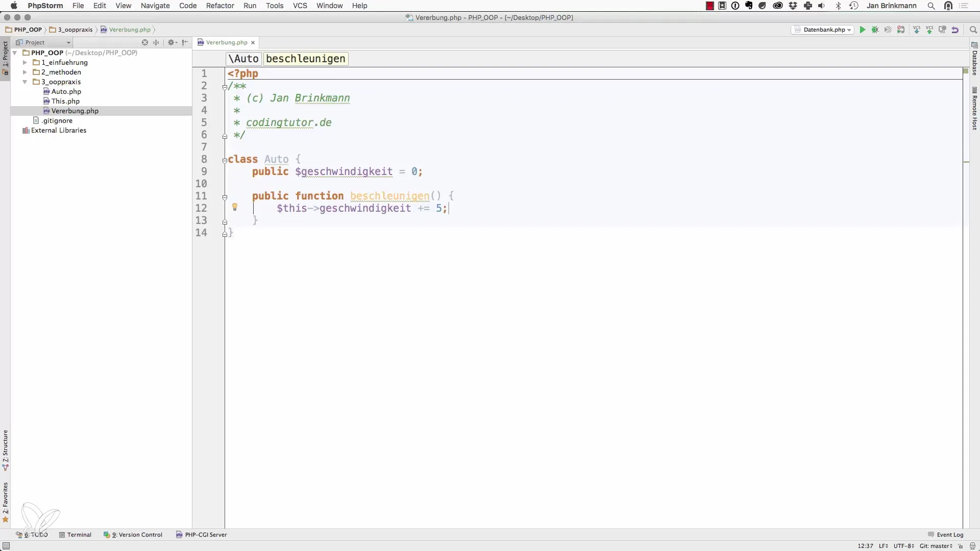Click the VCS commit changes icon
Screen dimensions: 980x551
point(929,30)
